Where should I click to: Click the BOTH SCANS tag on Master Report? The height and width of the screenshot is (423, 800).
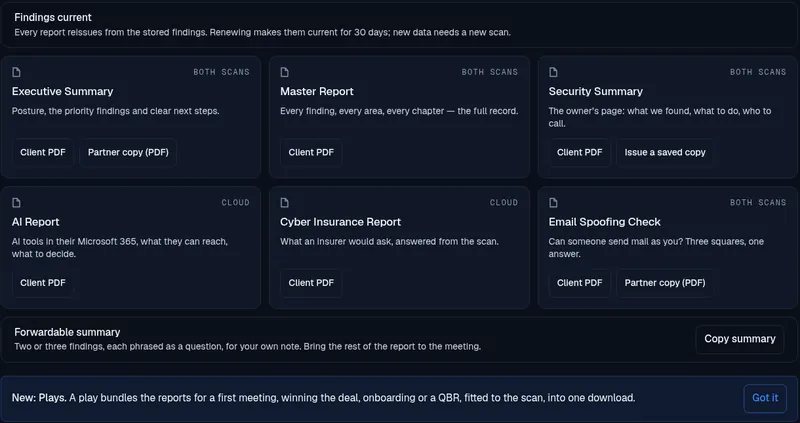(x=490, y=72)
